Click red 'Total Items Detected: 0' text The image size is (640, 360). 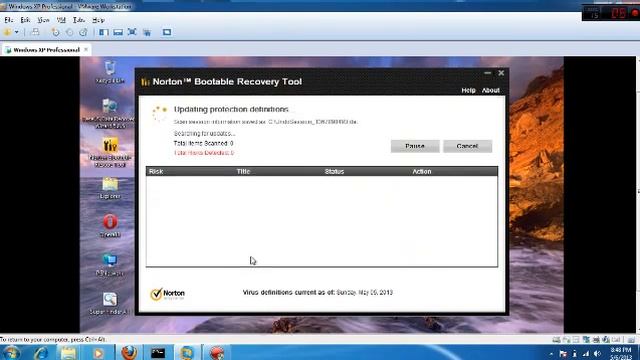click(204, 153)
